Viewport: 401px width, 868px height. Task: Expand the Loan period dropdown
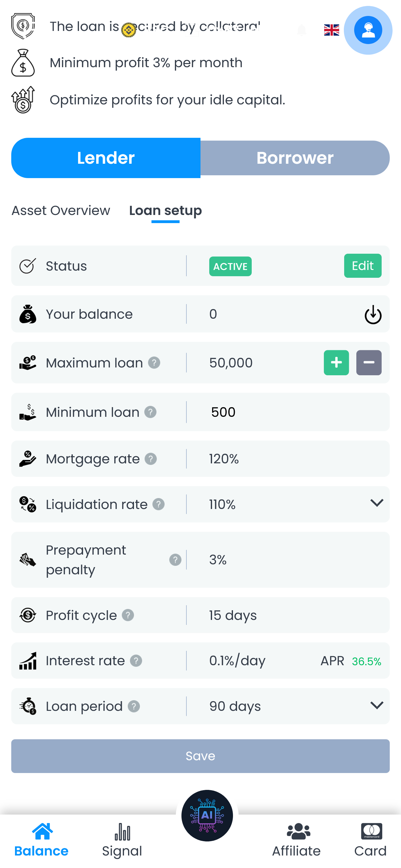pos(376,705)
